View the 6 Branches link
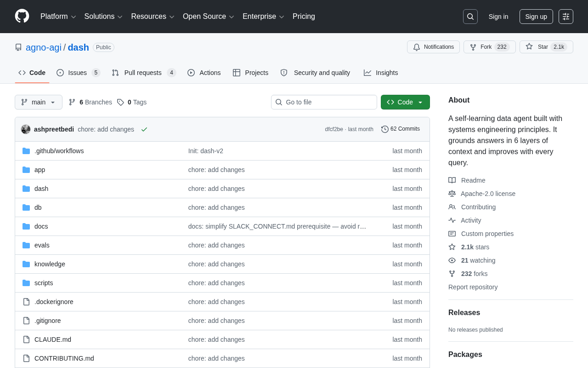588x368 pixels. pos(90,102)
